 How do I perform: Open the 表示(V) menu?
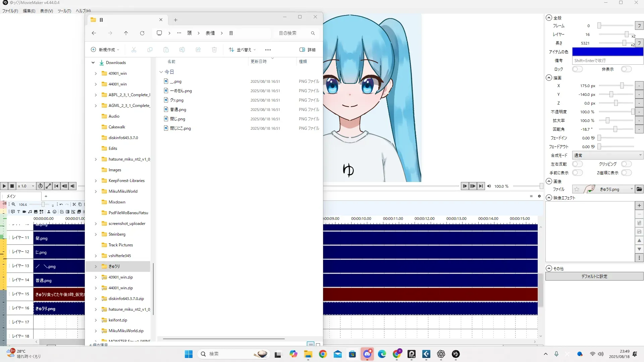(46, 11)
